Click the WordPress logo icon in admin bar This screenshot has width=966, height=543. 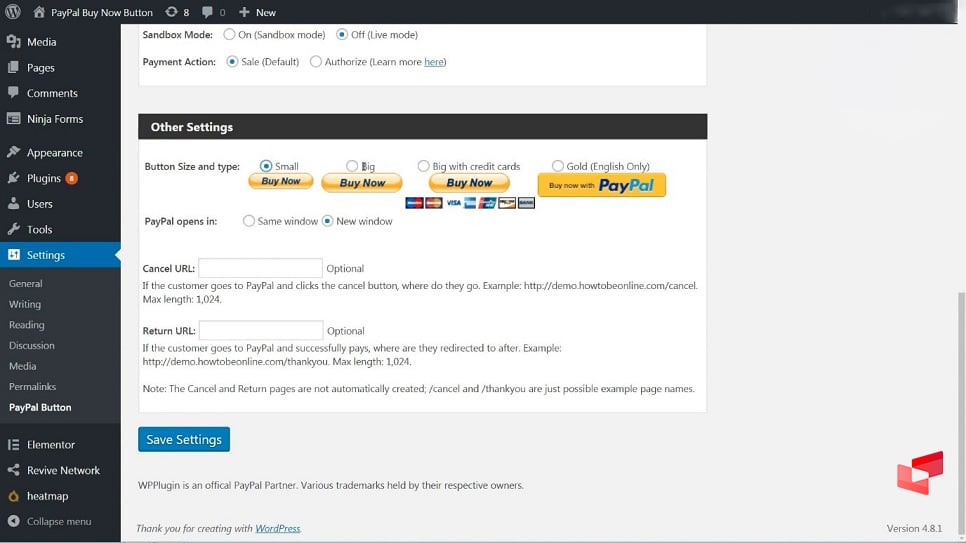(x=13, y=12)
